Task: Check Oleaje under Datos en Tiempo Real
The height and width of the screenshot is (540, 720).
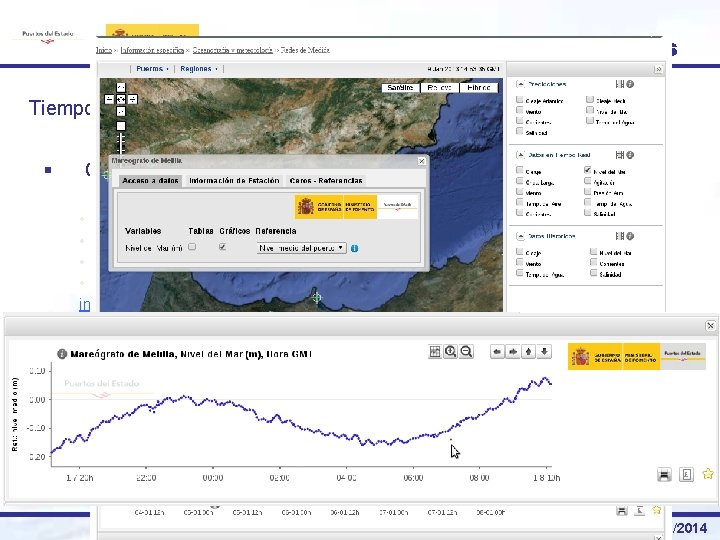Action: click(519, 170)
